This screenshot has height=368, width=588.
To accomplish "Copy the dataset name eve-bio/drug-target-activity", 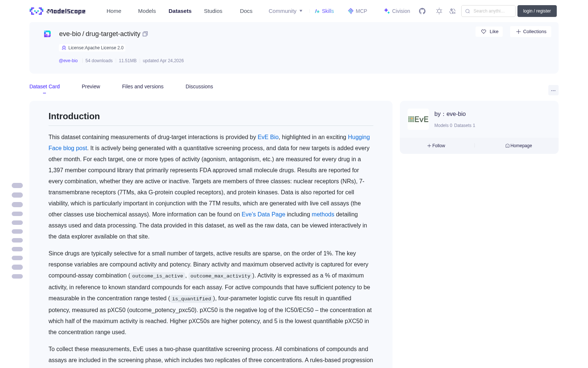I will 145,34.
